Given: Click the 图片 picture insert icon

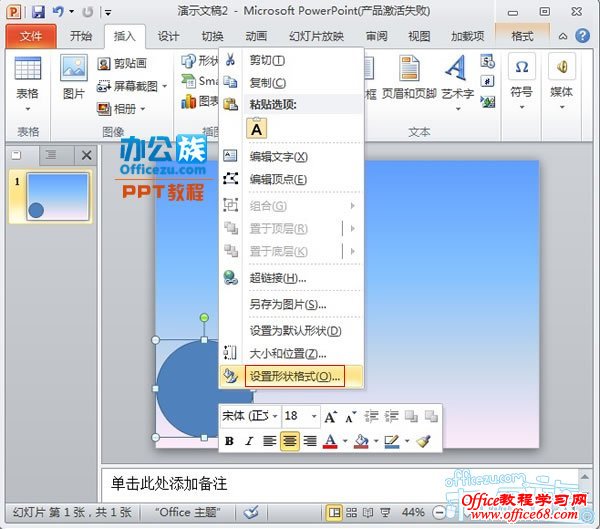Looking at the screenshot, I should 74,79.
